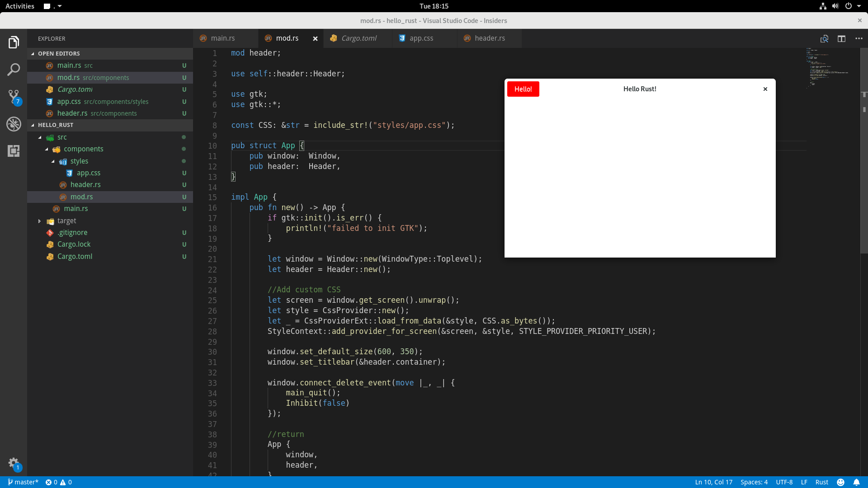The height and width of the screenshot is (488, 868).
Task: Switch to the app.css tab
Action: 425,39
